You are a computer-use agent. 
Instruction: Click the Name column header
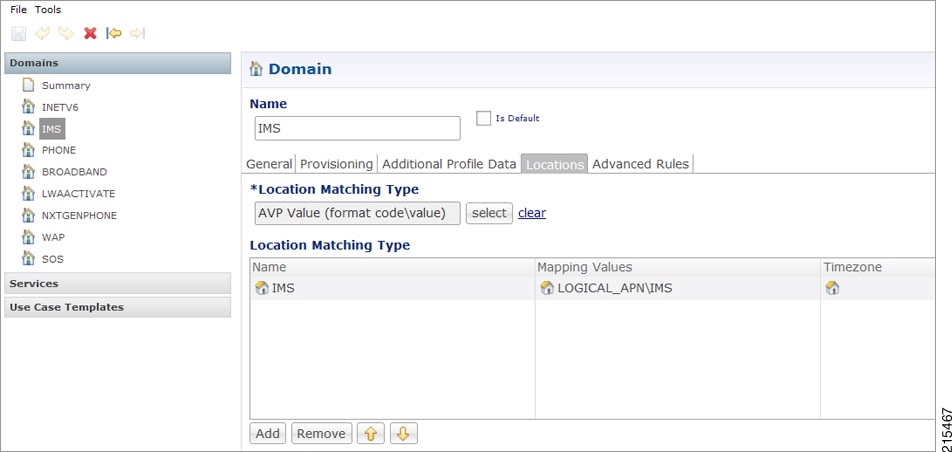392,267
